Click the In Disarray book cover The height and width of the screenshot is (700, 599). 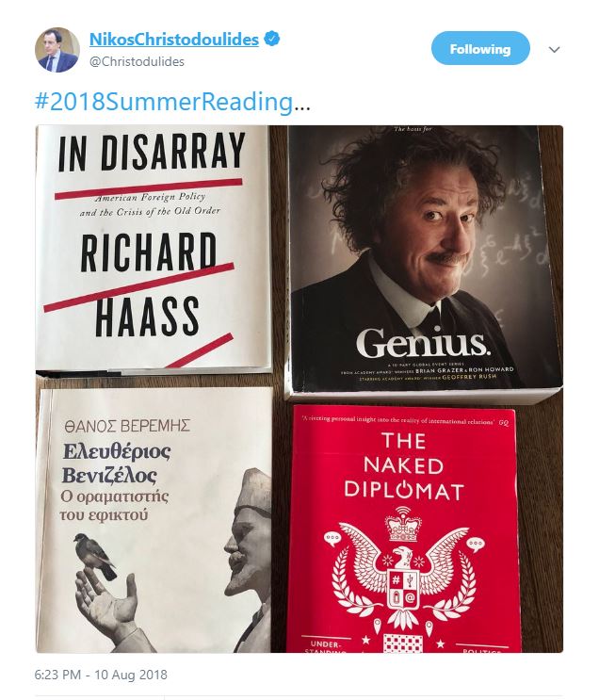click(x=154, y=249)
